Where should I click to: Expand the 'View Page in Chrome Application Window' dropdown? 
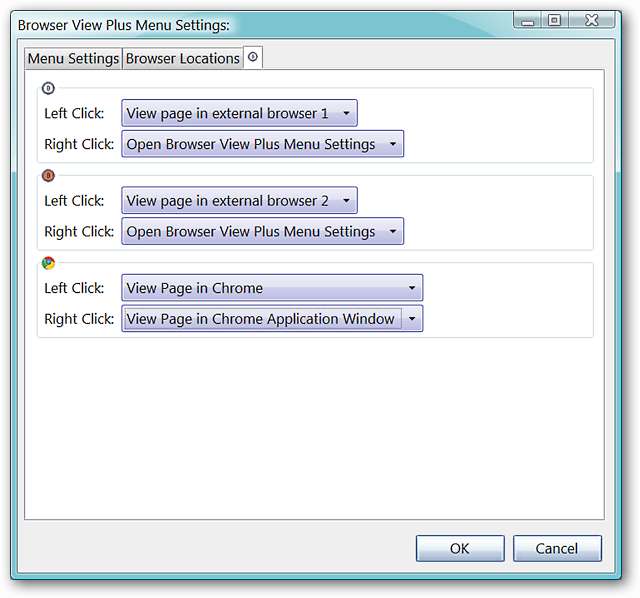272,319
